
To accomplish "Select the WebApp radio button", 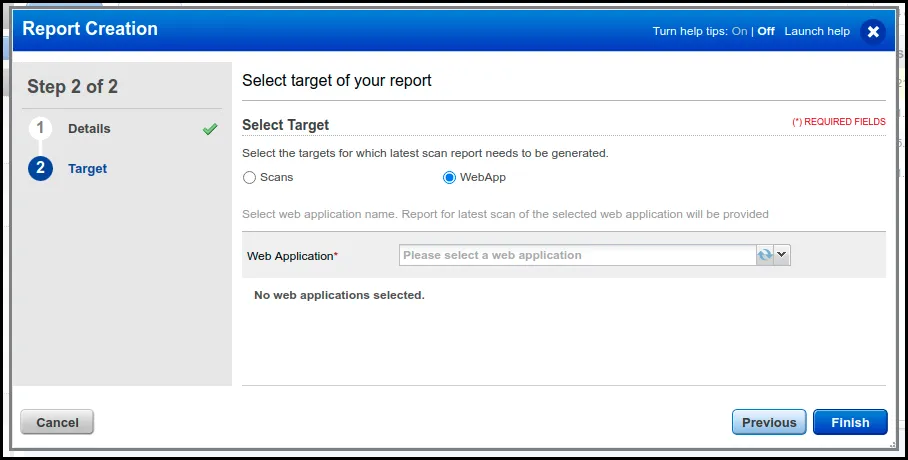I will coord(449,177).
